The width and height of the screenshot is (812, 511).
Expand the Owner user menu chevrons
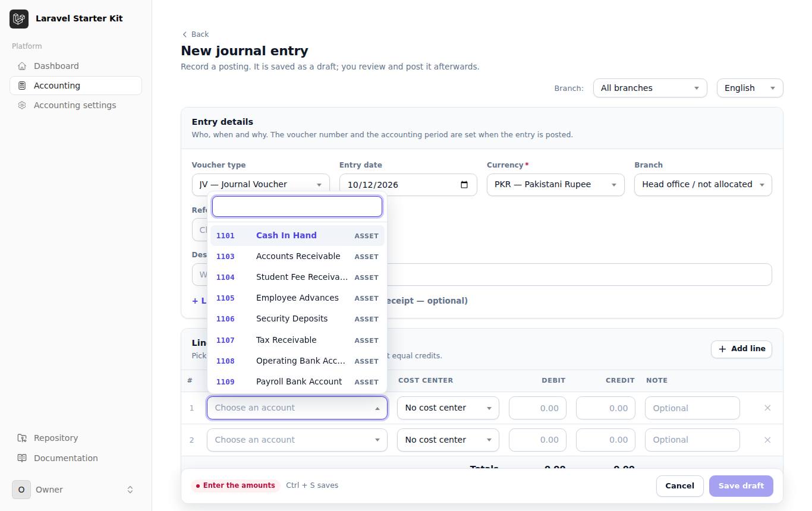[130, 490]
